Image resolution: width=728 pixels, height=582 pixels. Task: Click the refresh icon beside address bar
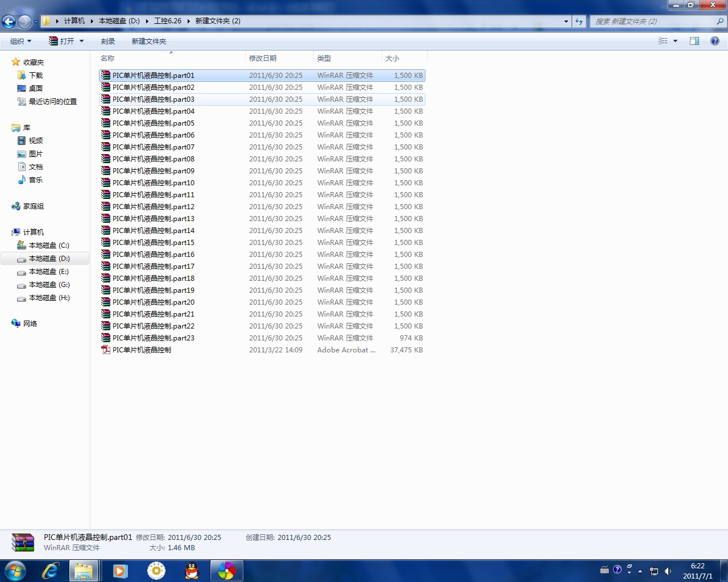click(x=579, y=21)
